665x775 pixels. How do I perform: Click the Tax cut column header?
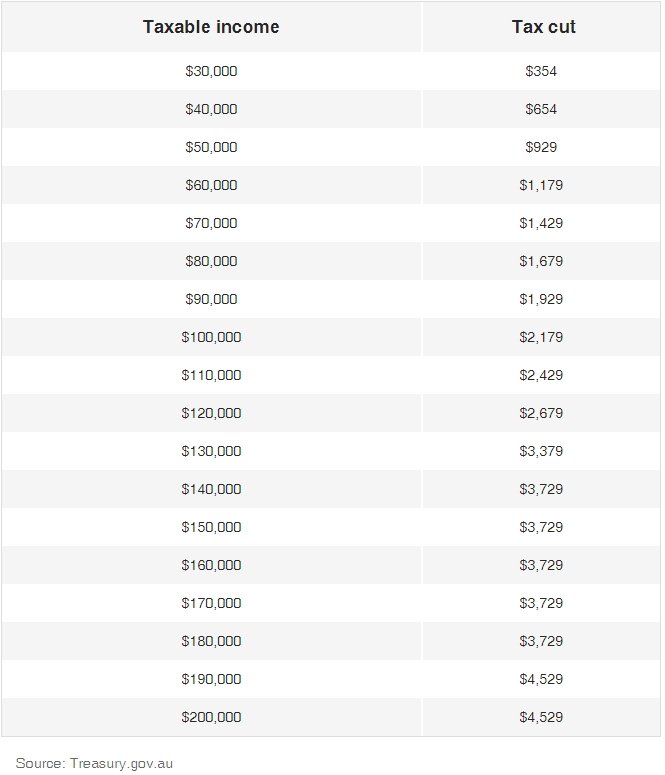tap(543, 27)
